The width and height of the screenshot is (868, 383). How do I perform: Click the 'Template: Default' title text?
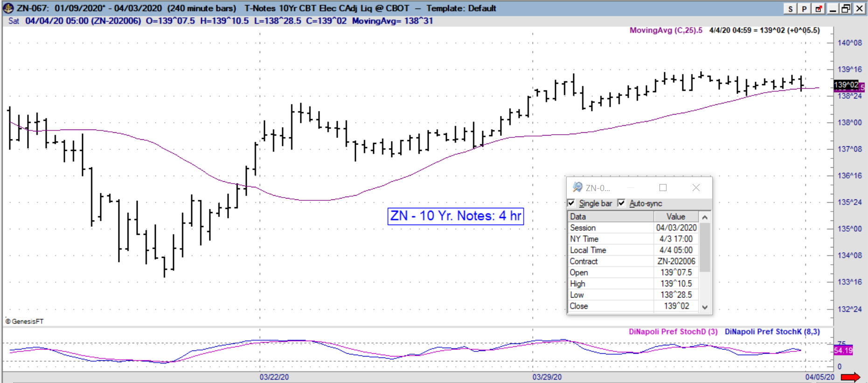[461, 8]
